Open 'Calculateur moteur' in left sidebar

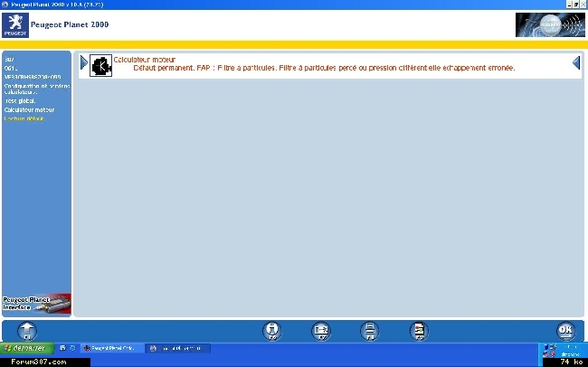point(29,109)
